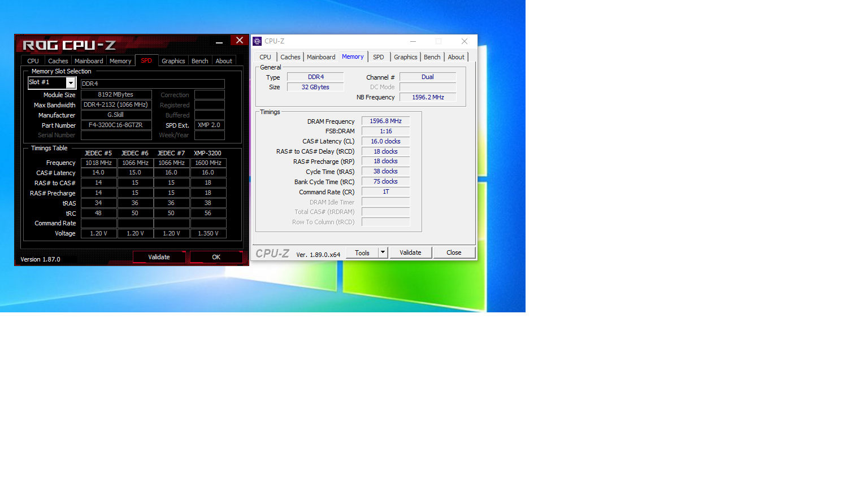The image size is (868, 488).
Task: Minimize the ROG CPU-Z window
Action: tap(219, 41)
